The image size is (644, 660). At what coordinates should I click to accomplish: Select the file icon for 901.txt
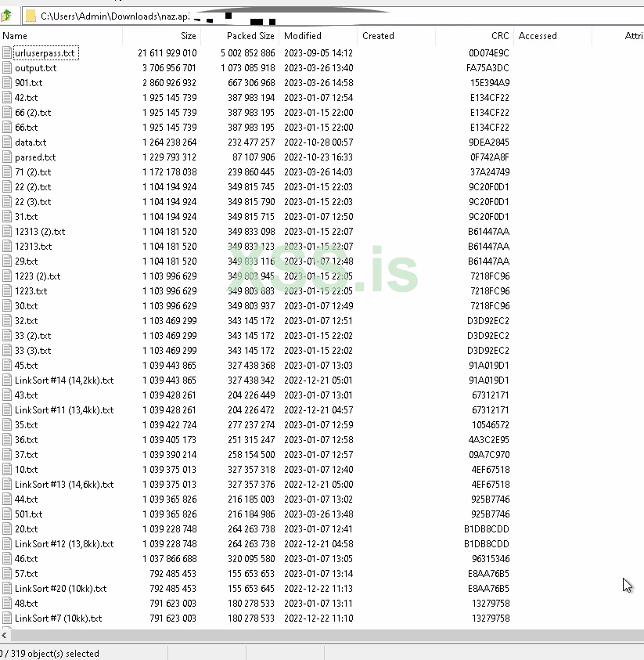(7, 82)
